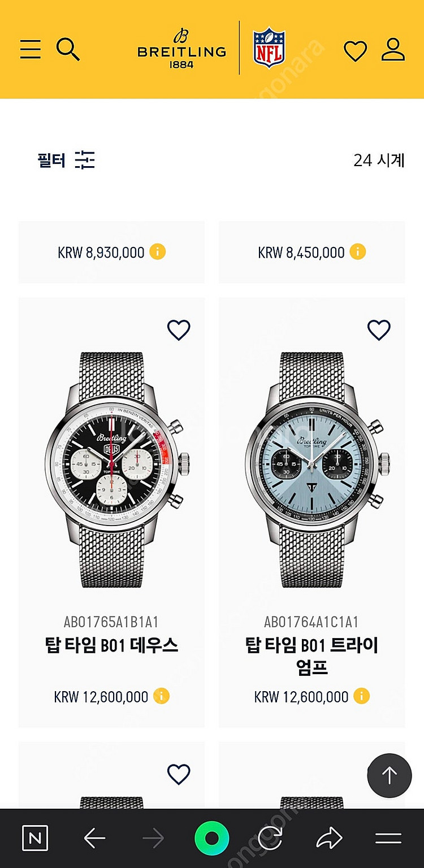Open Naver home N icon
The width and height of the screenshot is (424, 868).
tap(35, 839)
